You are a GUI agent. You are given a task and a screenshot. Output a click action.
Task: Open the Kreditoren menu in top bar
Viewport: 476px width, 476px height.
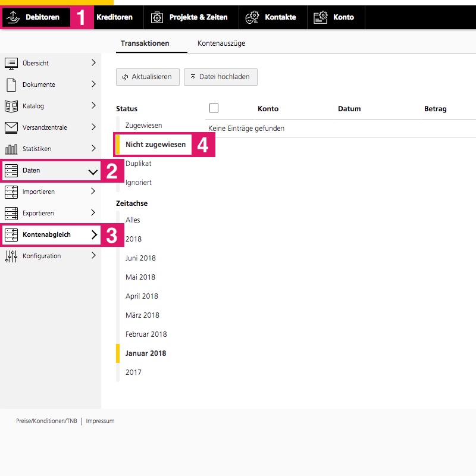(x=114, y=17)
